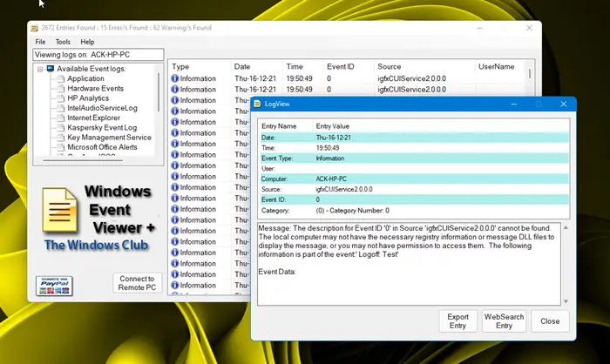610x364 pixels.
Task: Select the Category row in LogView
Action: tap(414, 211)
